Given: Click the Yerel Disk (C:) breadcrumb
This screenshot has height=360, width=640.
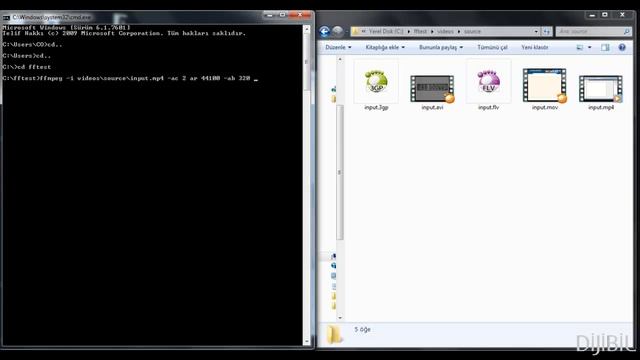Looking at the screenshot, I should click(386, 31).
